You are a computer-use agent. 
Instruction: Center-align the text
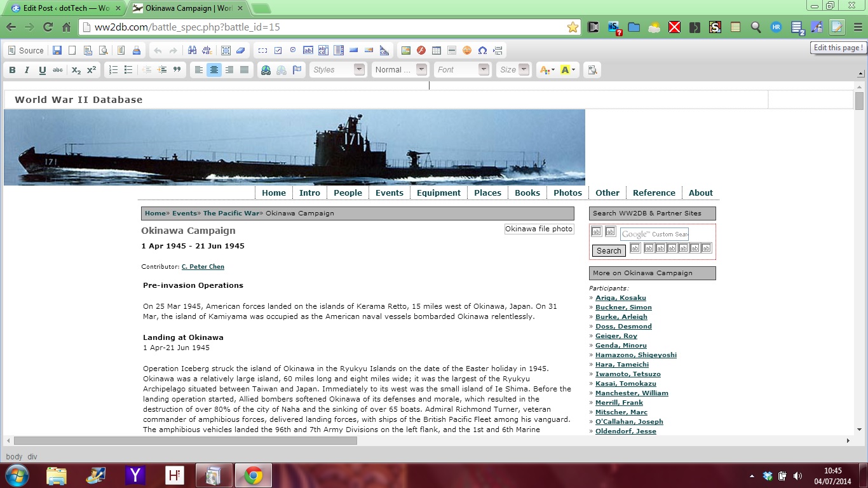(x=214, y=70)
